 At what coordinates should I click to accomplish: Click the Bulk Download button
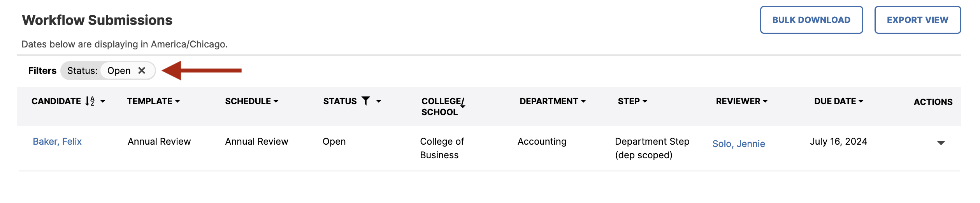[x=811, y=20]
